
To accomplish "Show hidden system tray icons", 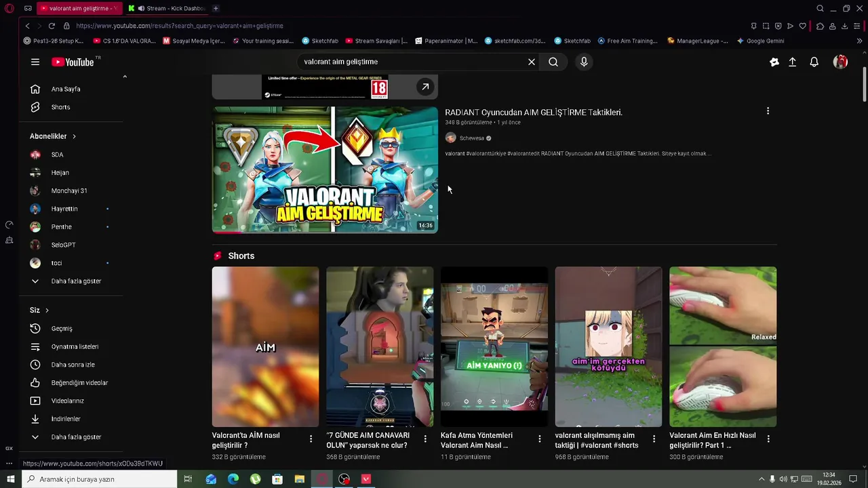I will point(761,479).
